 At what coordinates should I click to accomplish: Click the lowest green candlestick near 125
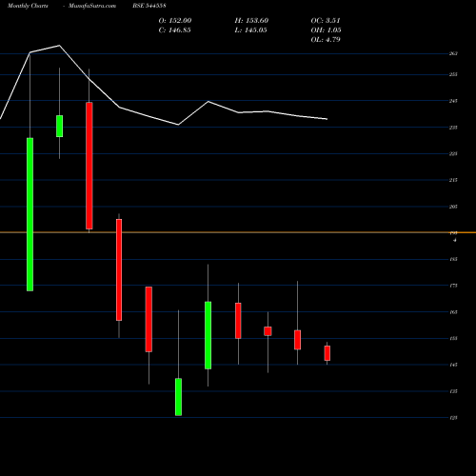(178, 397)
